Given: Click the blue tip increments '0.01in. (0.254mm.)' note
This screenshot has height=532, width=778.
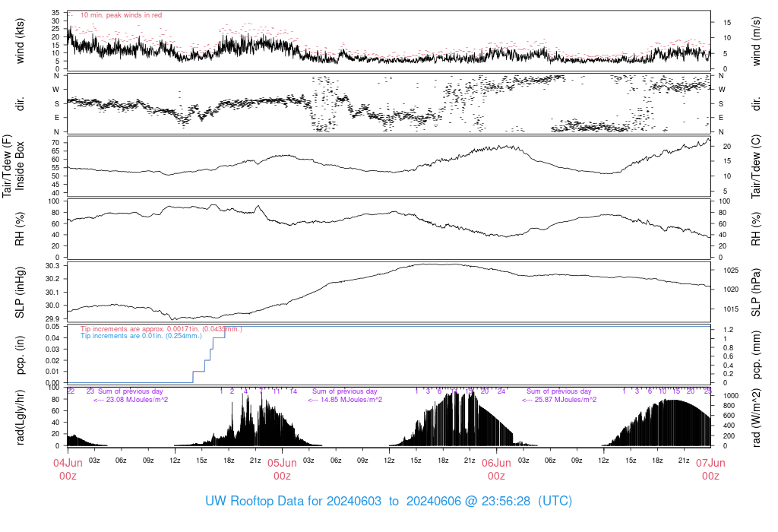Looking at the screenshot, I should coord(141,336).
